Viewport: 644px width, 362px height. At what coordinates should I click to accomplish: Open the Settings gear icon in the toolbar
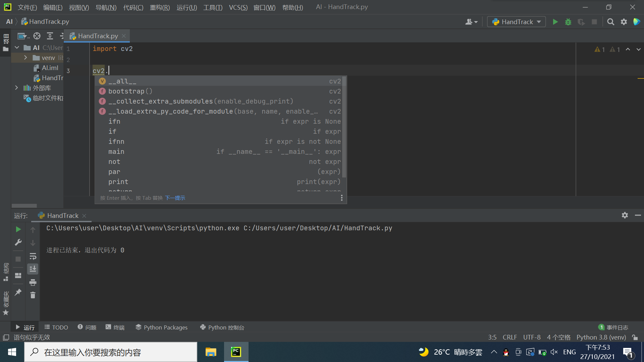624,21
